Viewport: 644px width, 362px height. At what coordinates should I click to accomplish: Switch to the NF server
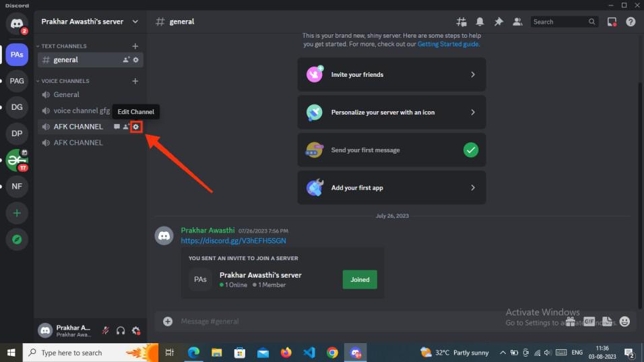tap(17, 187)
